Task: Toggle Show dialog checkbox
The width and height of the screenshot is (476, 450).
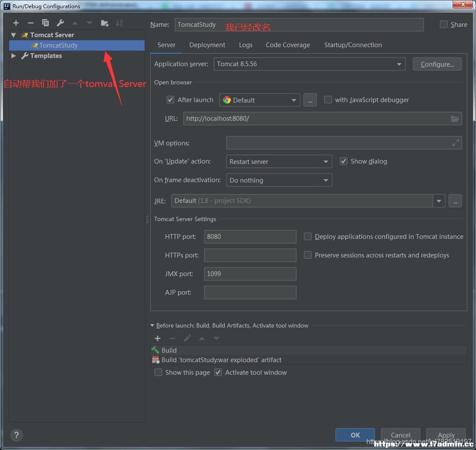Action: tap(343, 161)
